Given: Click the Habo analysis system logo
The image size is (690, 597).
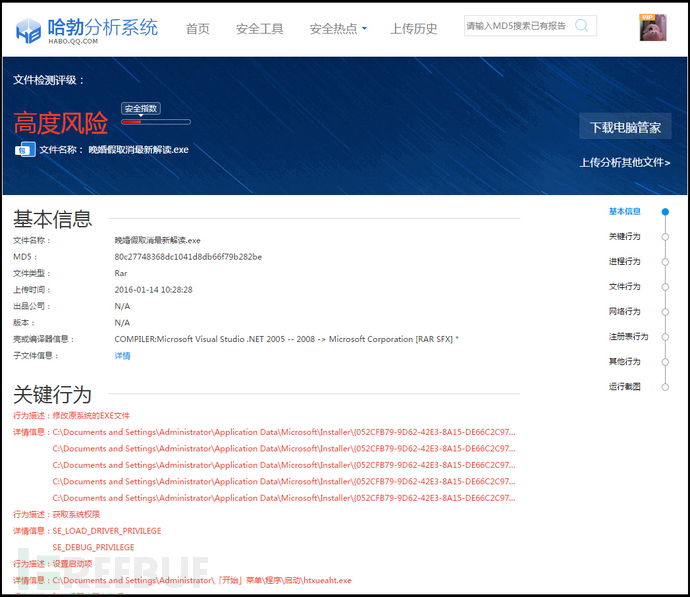Looking at the screenshot, I should point(87,30).
